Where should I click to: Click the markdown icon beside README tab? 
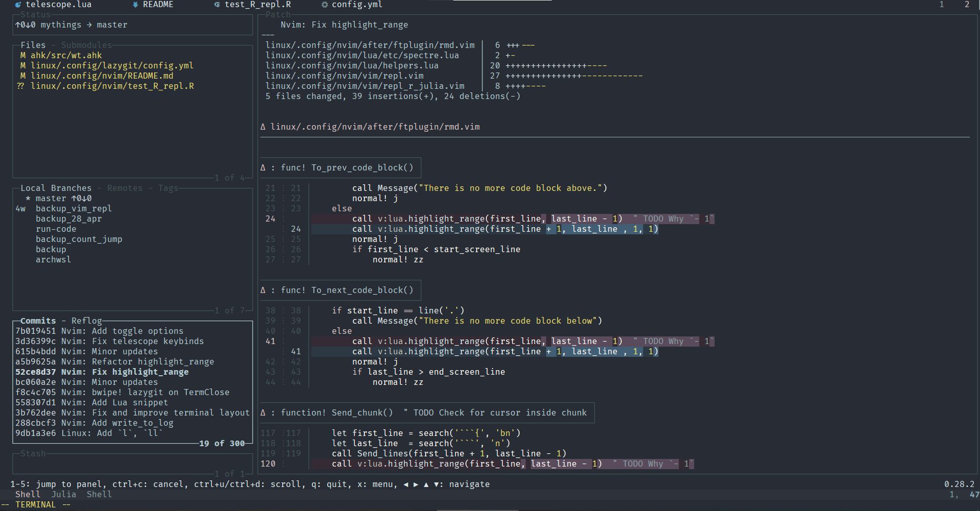135,5
